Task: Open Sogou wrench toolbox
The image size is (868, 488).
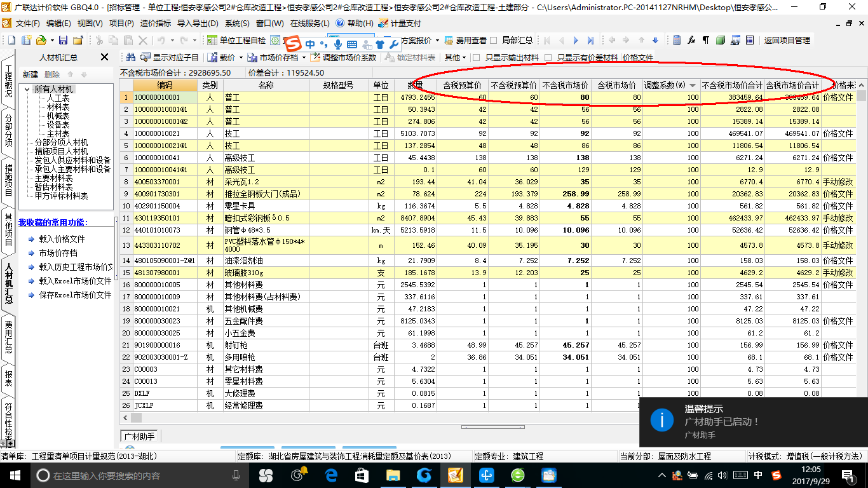Action: point(394,44)
